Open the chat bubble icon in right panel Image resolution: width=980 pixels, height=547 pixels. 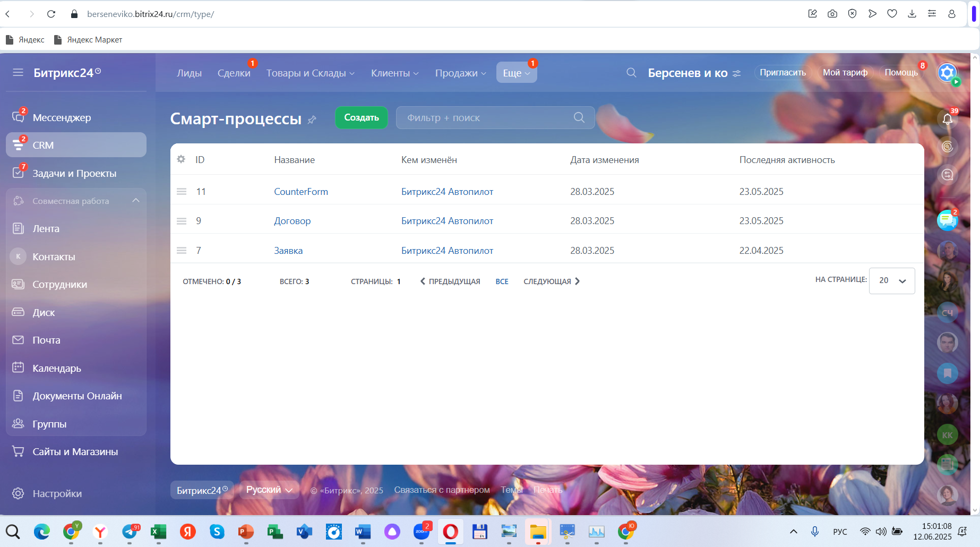click(947, 220)
